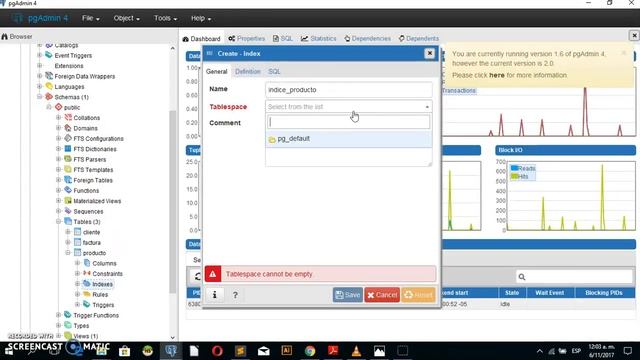Click the Constraints icon under producto
Screen dimensions: 640x360
pyautogui.click(x=87, y=273)
